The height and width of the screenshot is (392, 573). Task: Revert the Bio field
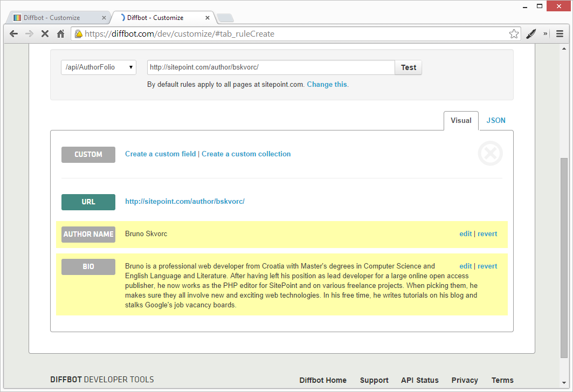(x=487, y=266)
